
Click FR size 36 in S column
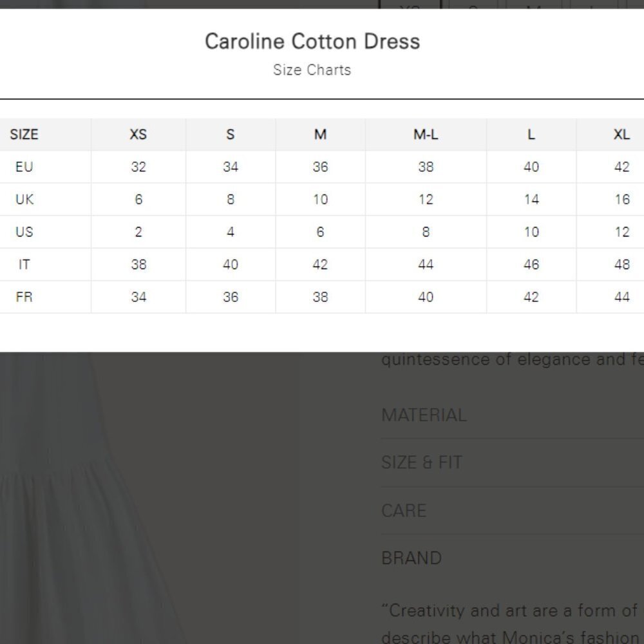tap(231, 296)
